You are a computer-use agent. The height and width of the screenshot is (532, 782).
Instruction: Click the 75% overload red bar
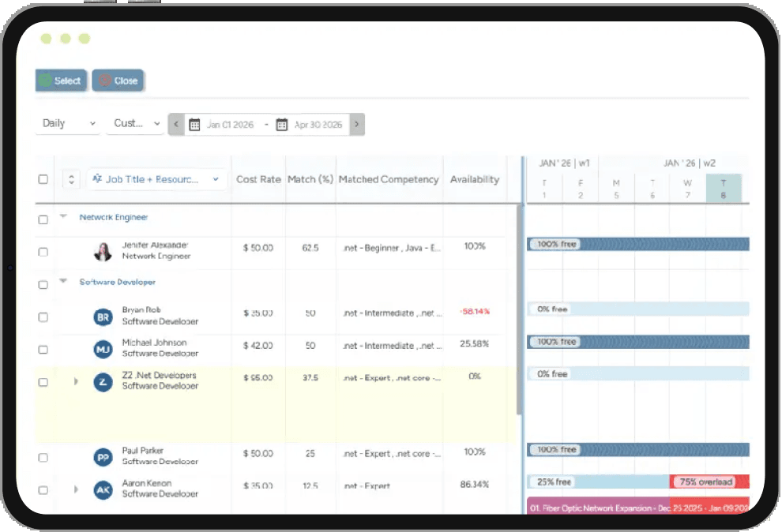point(709,482)
